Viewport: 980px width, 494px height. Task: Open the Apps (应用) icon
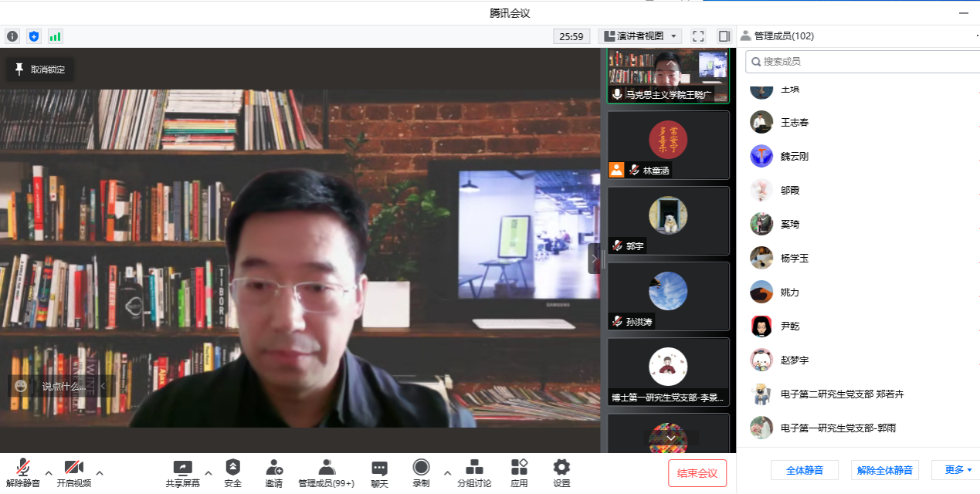(519, 472)
